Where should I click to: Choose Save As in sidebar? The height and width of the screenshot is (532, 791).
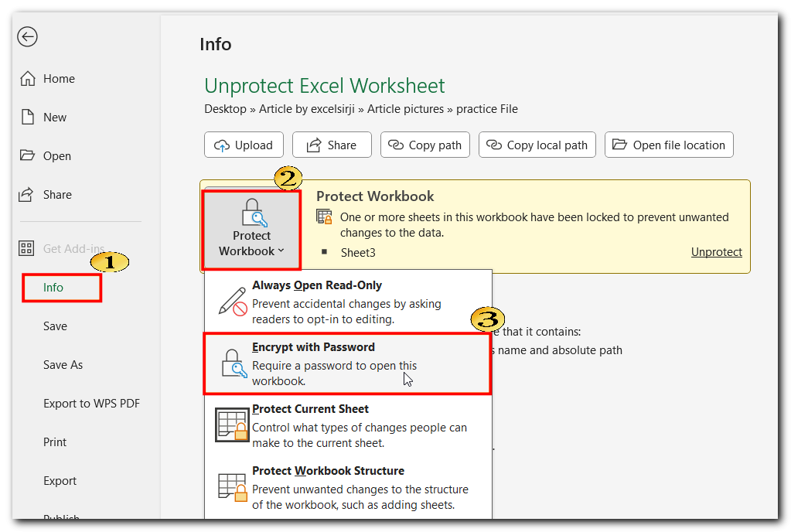click(63, 365)
